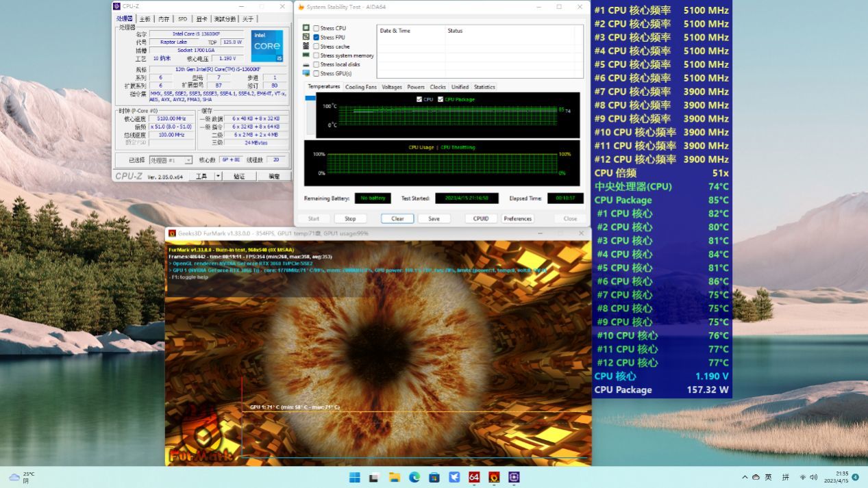Launch Microsoft Edge from the taskbar
This screenshot has width=868, height=488.
tap(414, 477)
